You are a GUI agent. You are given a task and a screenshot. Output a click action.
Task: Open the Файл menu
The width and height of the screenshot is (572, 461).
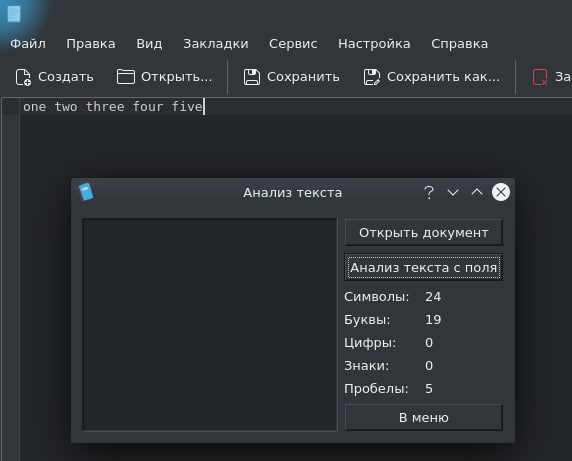[x=28, y=44]
